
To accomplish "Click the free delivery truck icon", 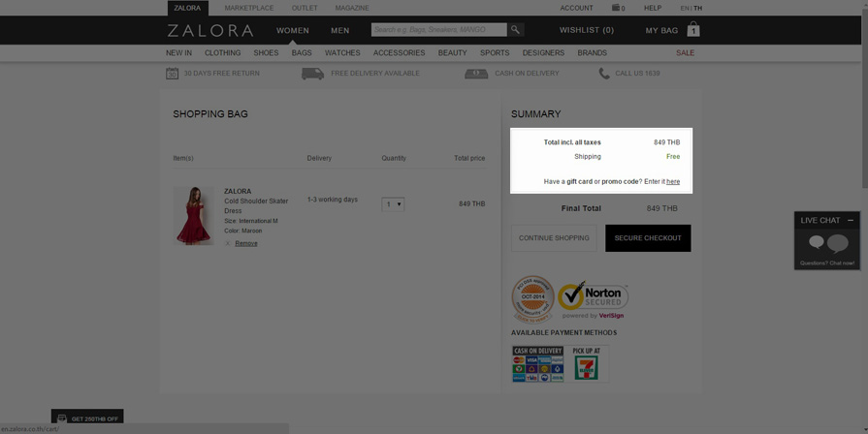I will point(312,74).
